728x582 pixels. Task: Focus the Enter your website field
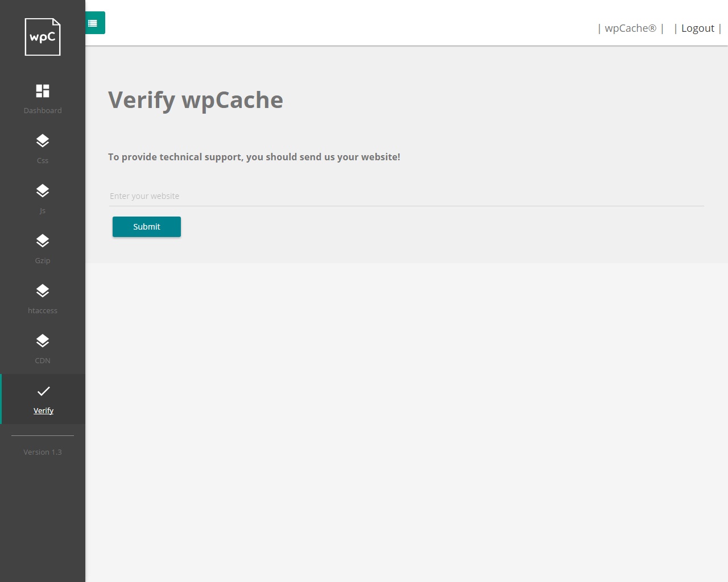(407, 196)
